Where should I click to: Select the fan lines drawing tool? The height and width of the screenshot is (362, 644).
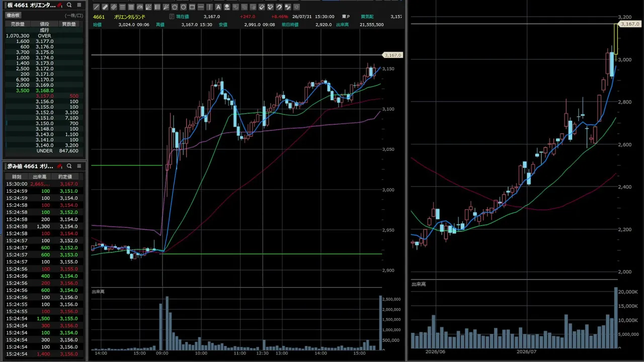click(x=148, y=7)
